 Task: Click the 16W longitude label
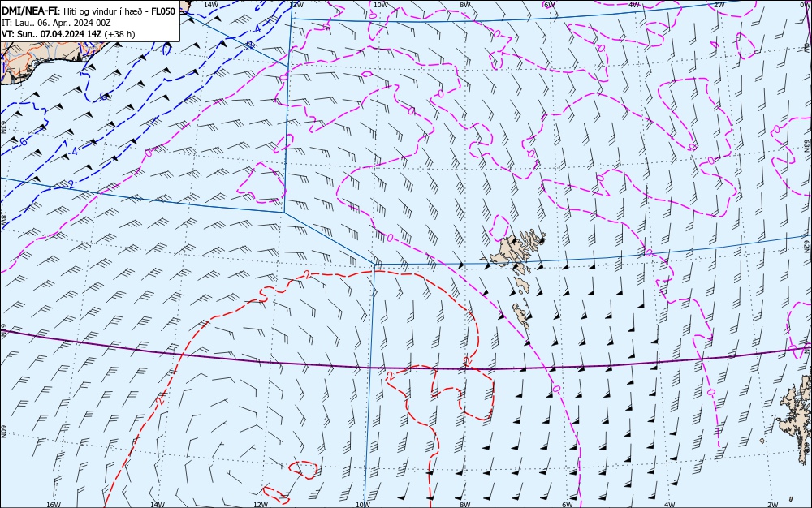point(54,505)
